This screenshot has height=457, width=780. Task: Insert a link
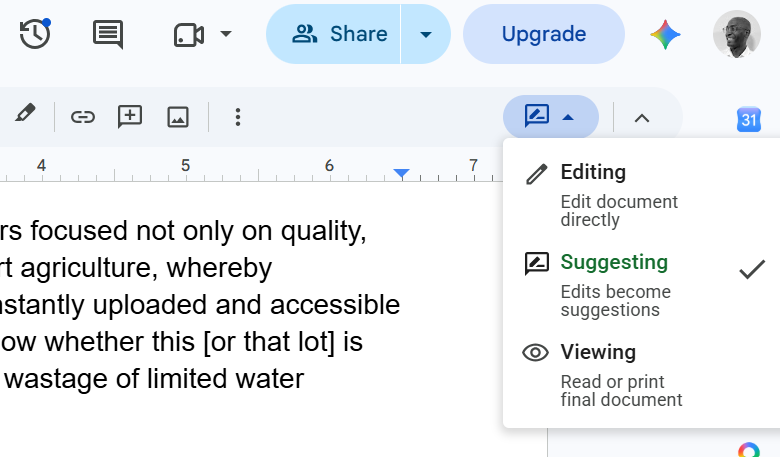point(83,117)
